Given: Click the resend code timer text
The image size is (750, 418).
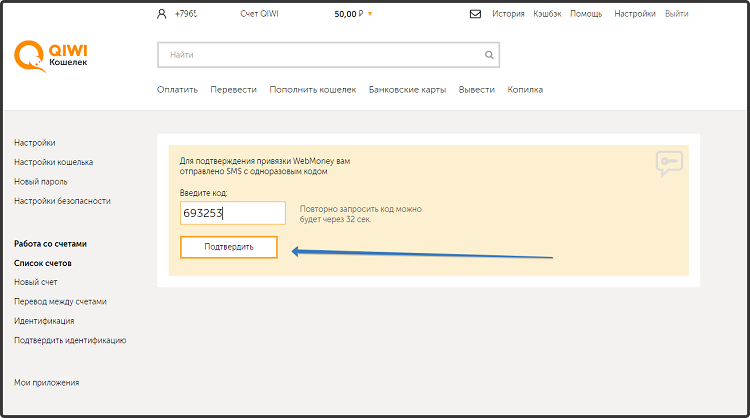Looking at the screenshot, I should (x=361, y=214).
